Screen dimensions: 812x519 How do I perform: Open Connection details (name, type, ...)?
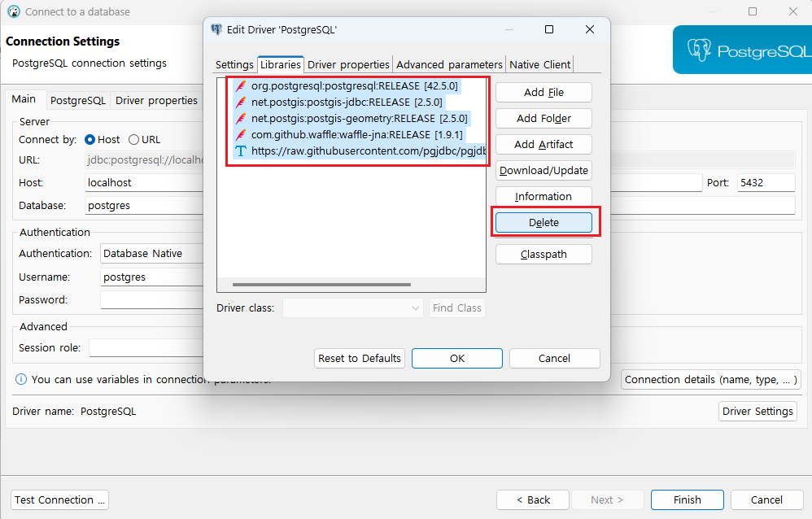coord(711,380)
